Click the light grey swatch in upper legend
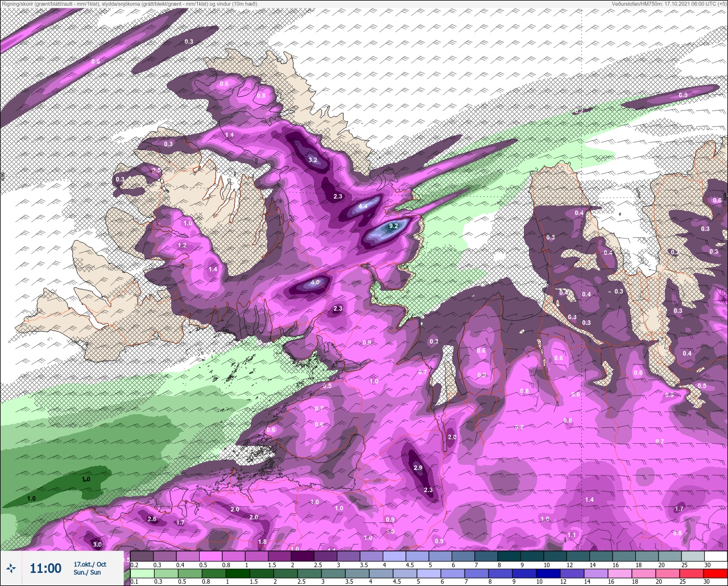 click(x=693, y=556)
